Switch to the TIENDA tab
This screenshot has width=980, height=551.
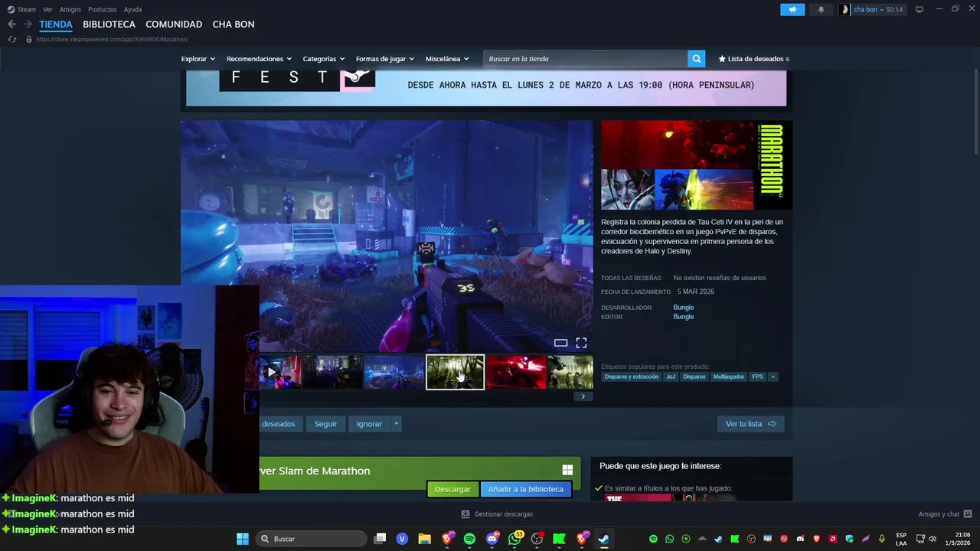coord(56,24)
